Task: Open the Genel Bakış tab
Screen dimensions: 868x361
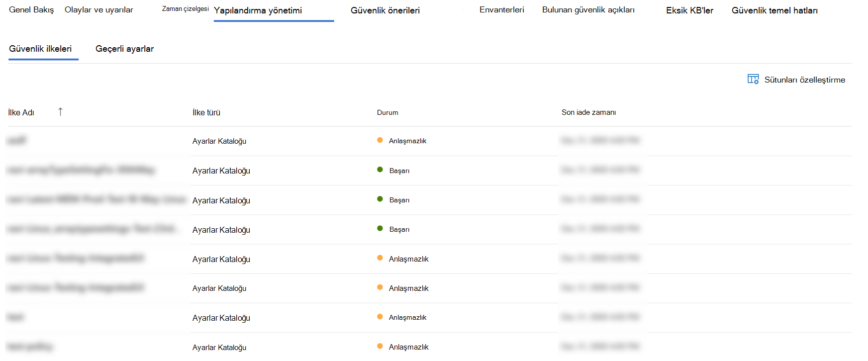Action: 31,10
